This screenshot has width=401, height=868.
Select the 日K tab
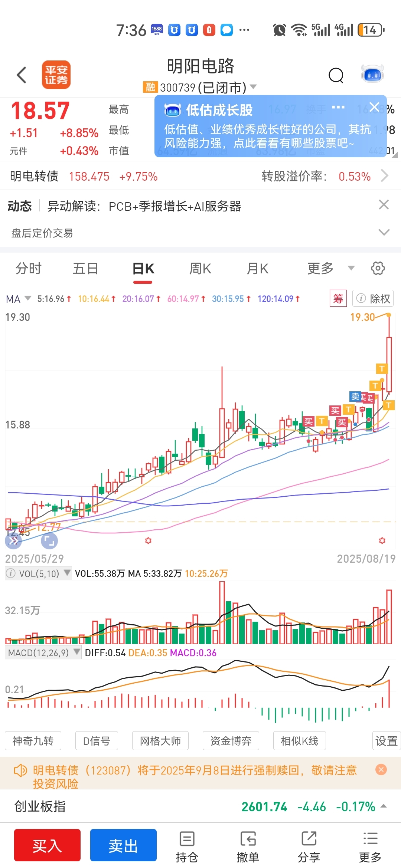[143, 268]
